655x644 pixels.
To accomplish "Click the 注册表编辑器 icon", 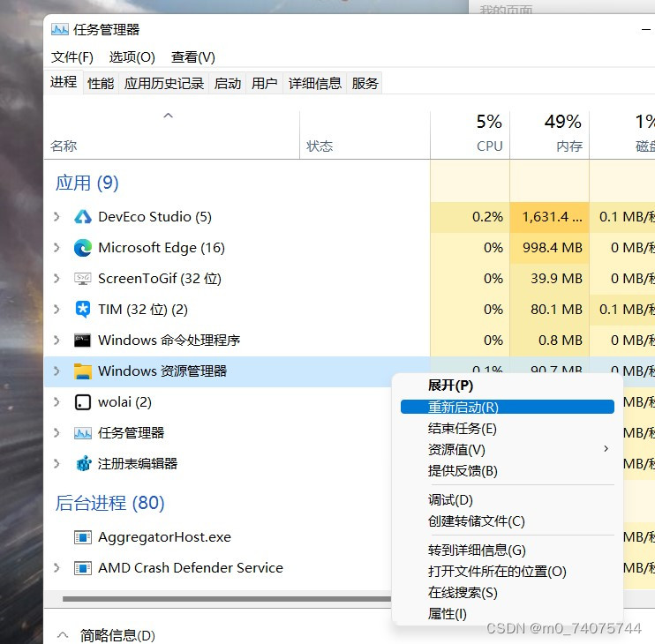I will (84, 464).
